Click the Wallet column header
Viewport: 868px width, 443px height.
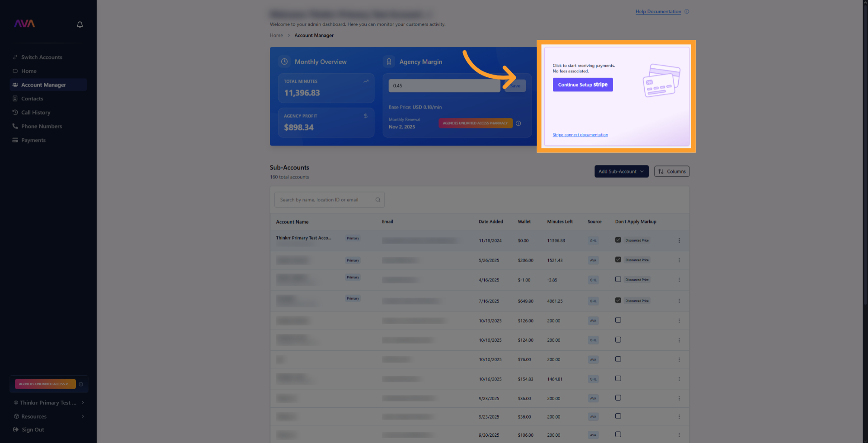point(524,222)
